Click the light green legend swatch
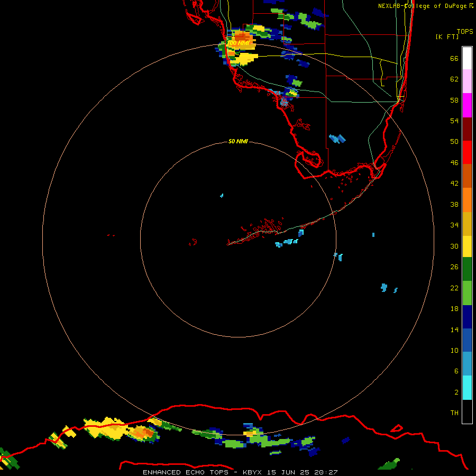The height and width of the screenshot is (476, 476). click(x=467, y=293)
